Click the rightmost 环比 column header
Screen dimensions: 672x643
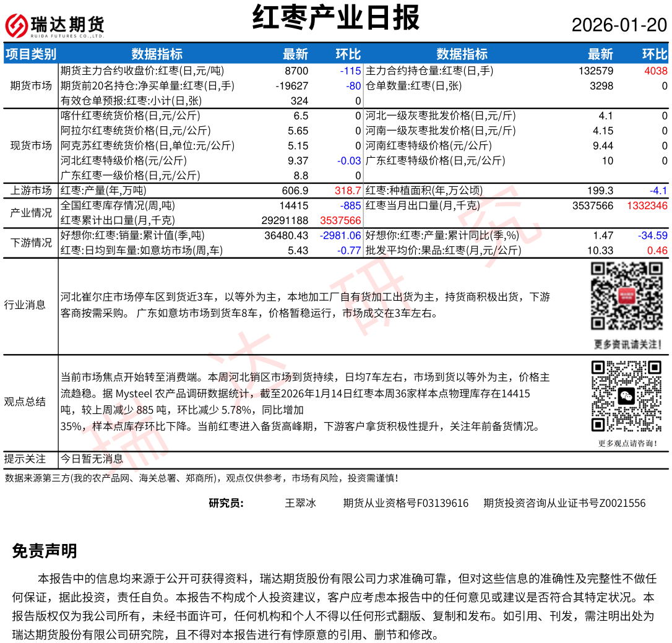654,54
